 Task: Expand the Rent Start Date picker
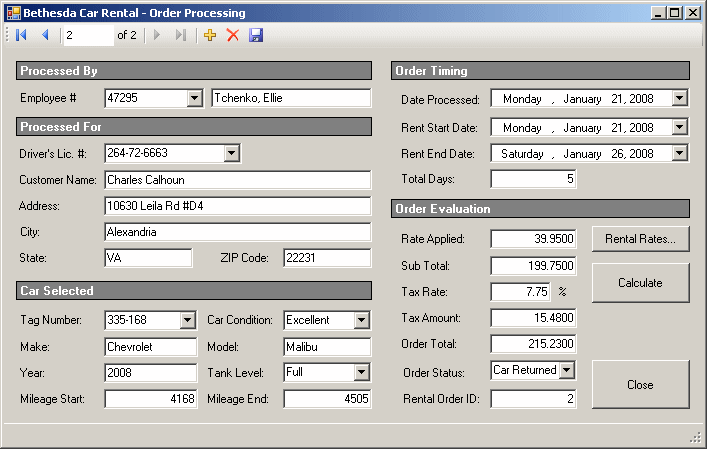point(679,127)
